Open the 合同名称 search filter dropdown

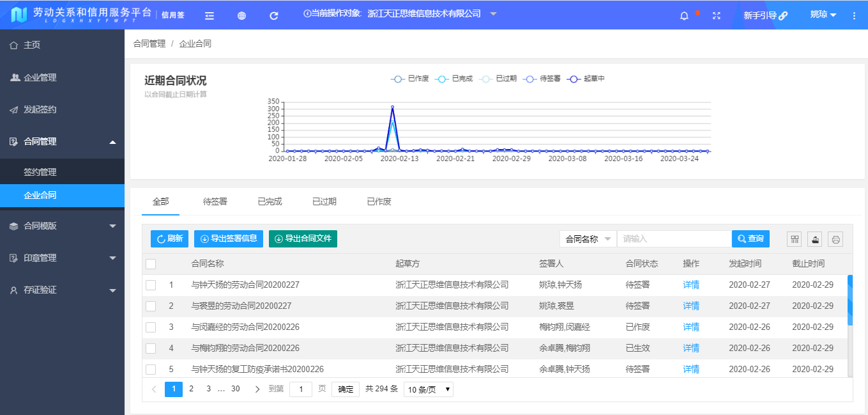(587, 239)
